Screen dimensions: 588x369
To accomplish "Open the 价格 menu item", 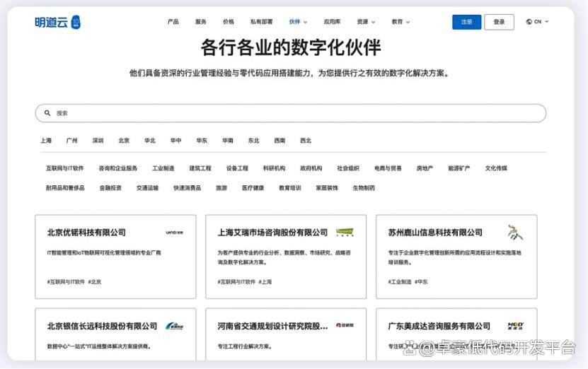I will (x=229, y=22).
